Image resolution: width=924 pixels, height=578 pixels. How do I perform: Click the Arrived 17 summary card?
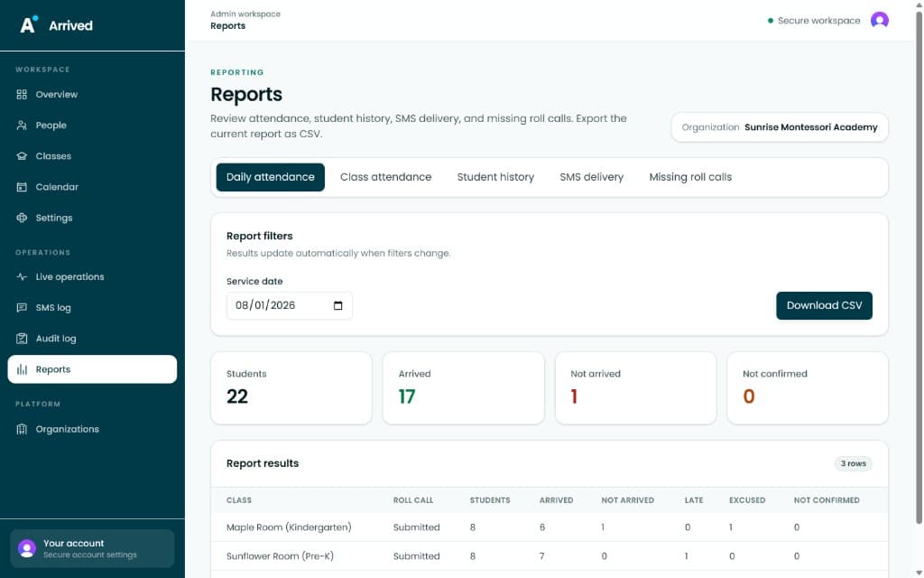pyautogui.click(x=463, y=388)
